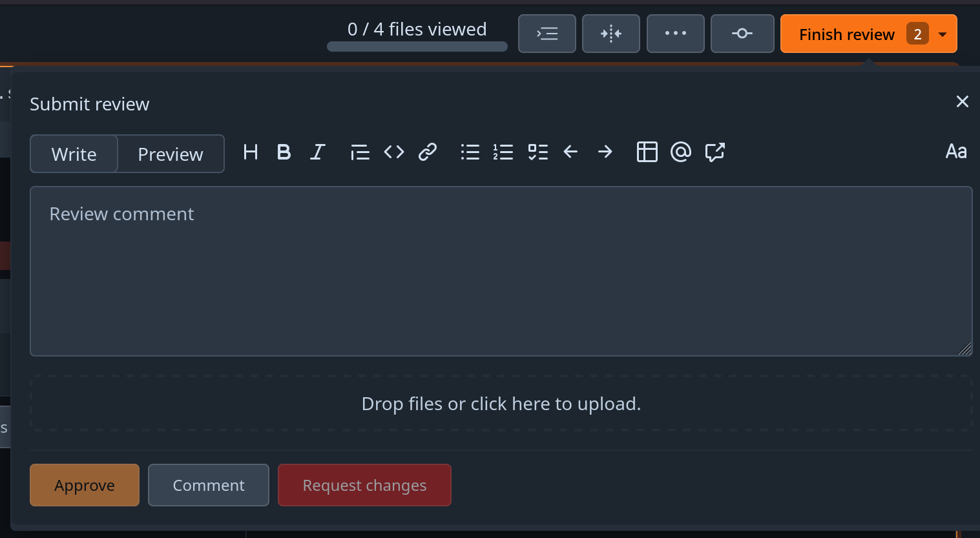Insert a blockquote
980x538 pixels.
tap(360, 152)
